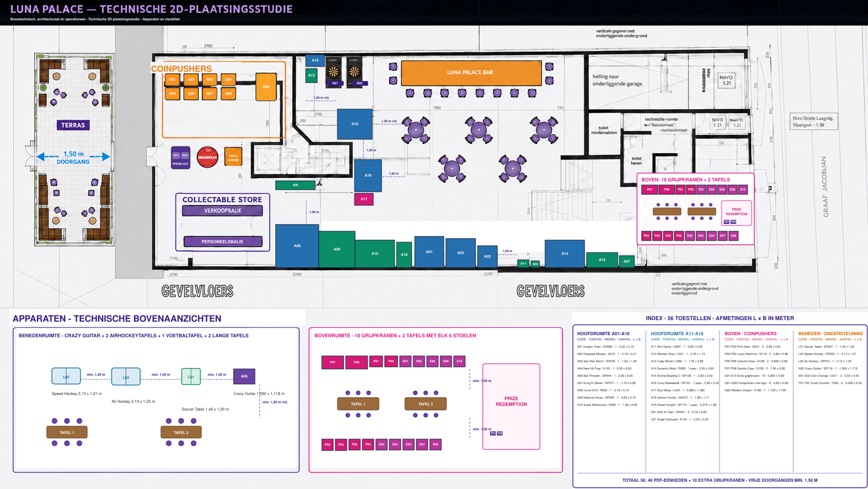868x489 pixels.
Task: Select coinpusher Q06
Action: [191, 94]
